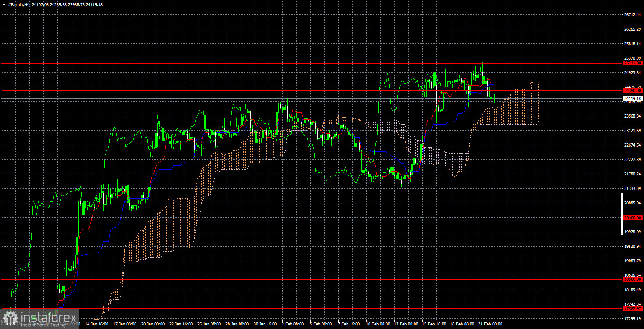Click the 24119.18 closing value in the chart header

94,4
